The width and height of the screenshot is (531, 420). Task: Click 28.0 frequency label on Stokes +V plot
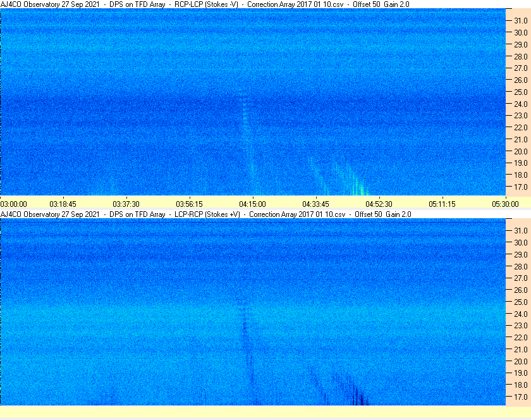point(521,266)
